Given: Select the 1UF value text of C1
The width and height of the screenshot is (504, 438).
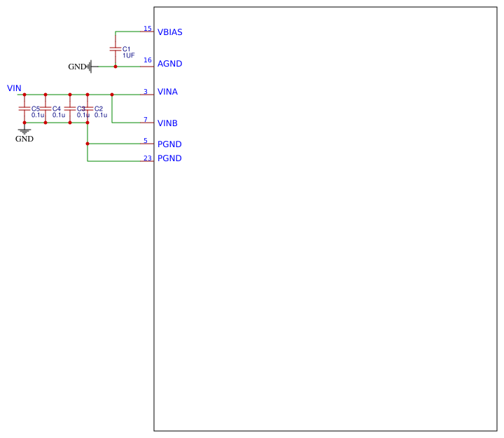Looking at the screenshot, I should coord(129,55).
